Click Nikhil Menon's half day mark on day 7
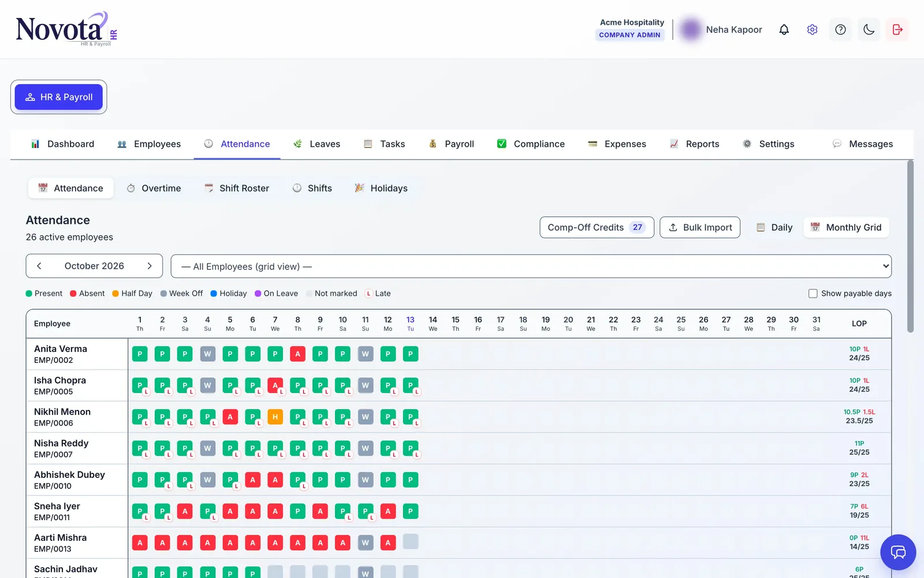Viewport: 924px width, 578px height. (275, 417)
